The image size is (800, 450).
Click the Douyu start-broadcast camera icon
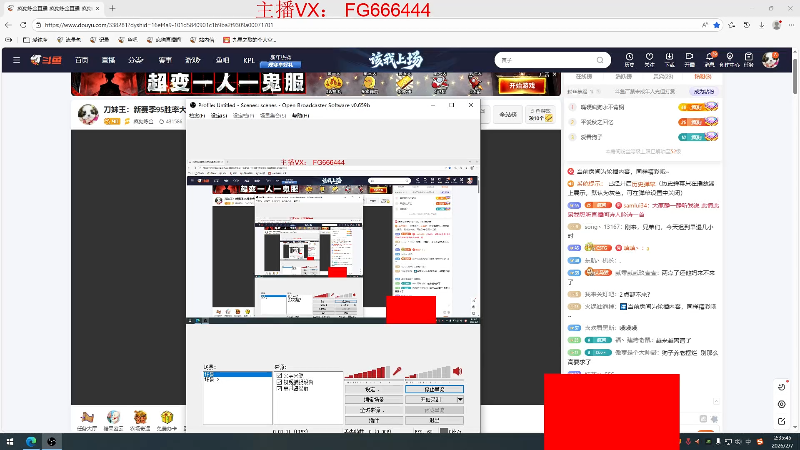689,60
